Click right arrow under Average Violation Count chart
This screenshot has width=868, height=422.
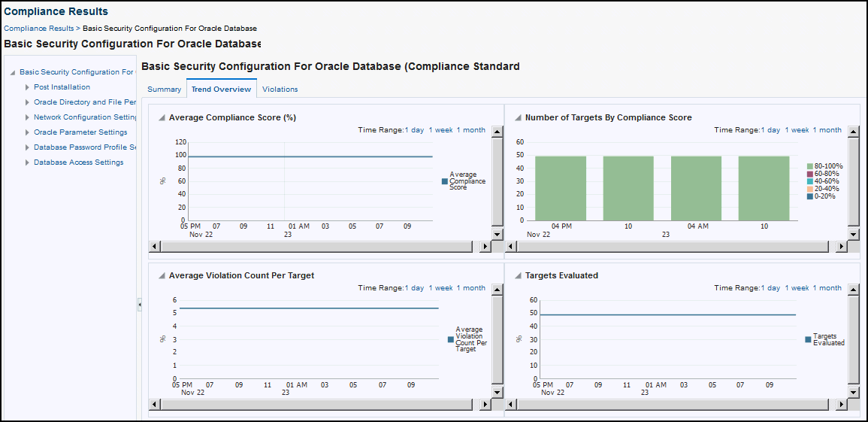click(x=485, y=404)
